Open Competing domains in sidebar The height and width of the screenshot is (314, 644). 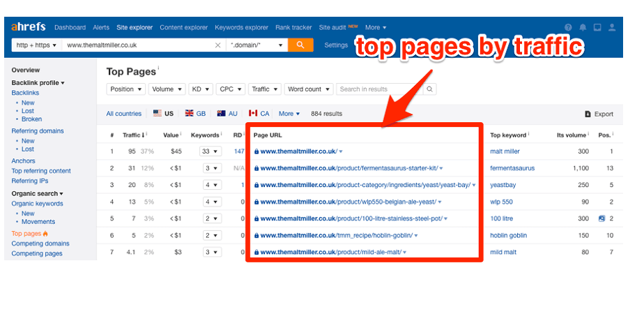pyautogui.click(x=40, y=244)
